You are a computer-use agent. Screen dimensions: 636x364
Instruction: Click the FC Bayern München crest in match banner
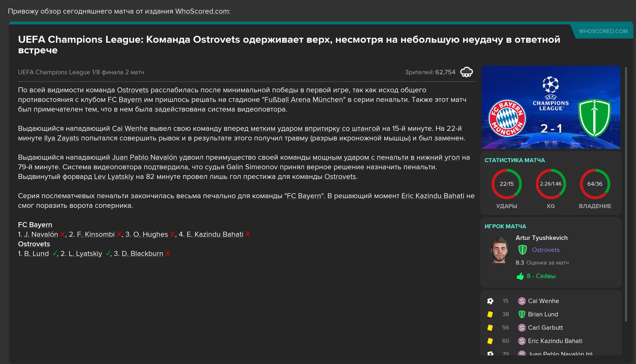pyautogui.click(x=507, y=118)
